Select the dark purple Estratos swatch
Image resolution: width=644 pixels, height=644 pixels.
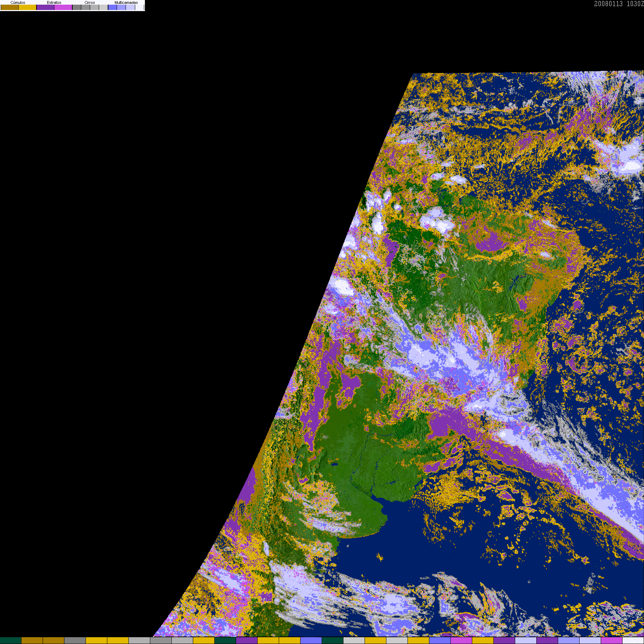coord(45,7)
